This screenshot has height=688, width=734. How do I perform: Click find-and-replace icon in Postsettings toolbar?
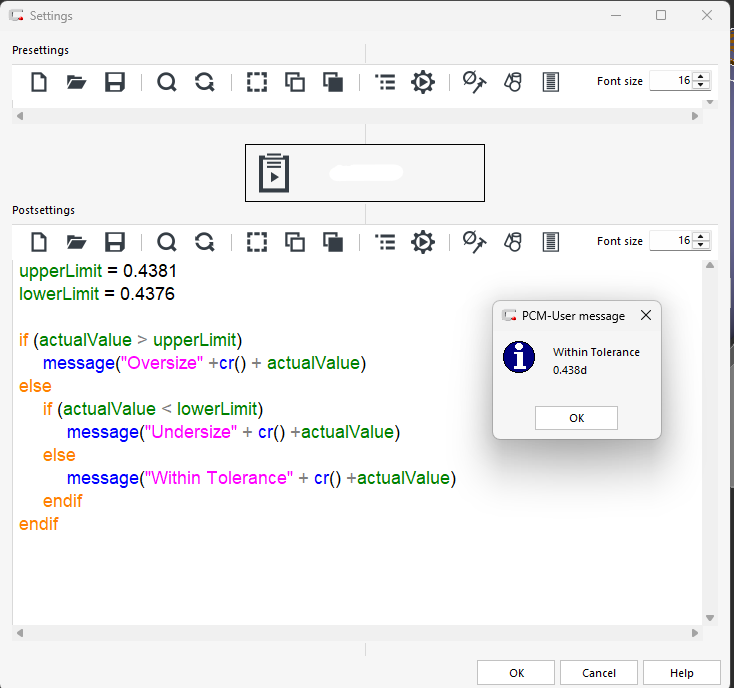pyautogui.click(x=205, y=241)
